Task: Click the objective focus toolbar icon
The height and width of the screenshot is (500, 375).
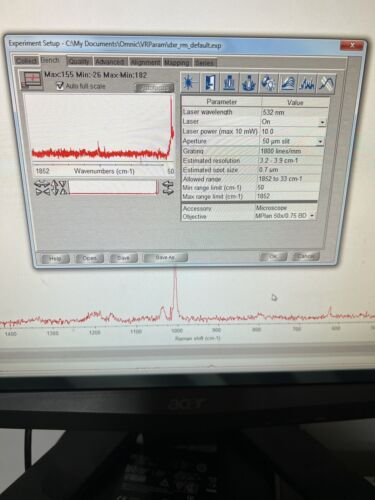Action: coord(249,83)
